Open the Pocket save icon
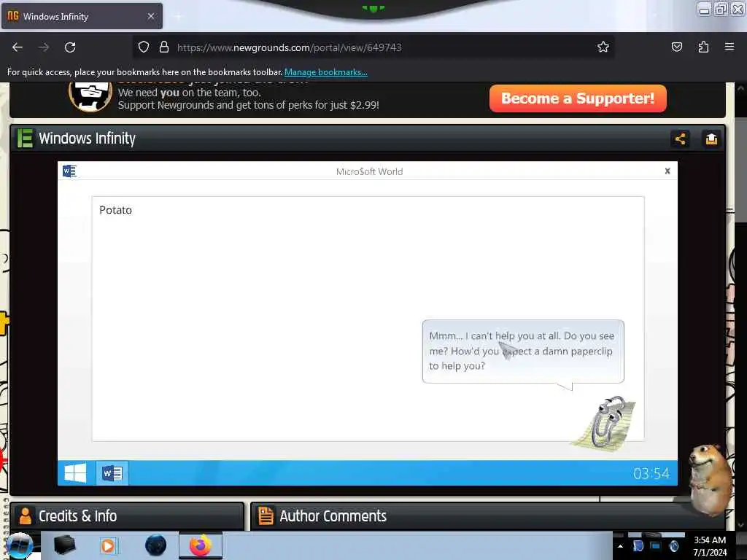 click(x=676, y=47)
